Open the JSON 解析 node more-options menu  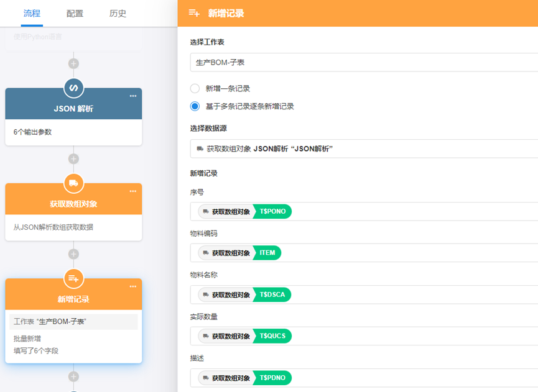pos(133,96)
